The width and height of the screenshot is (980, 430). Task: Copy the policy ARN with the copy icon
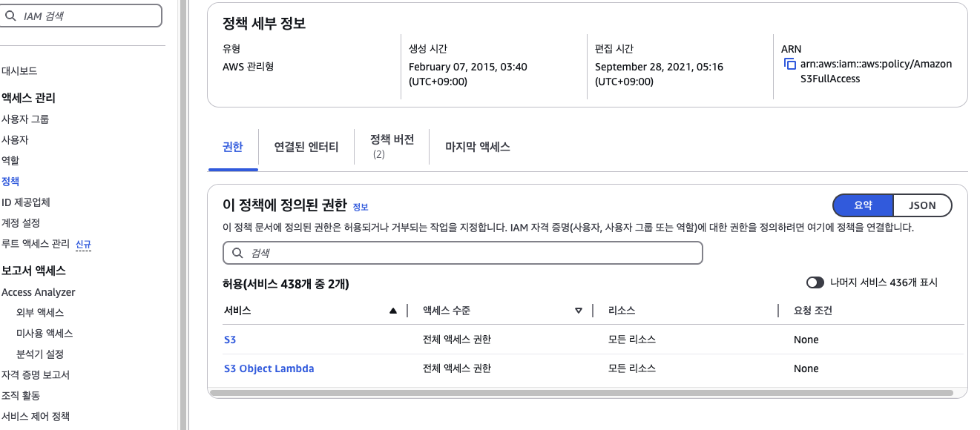[x=790, y=64]
